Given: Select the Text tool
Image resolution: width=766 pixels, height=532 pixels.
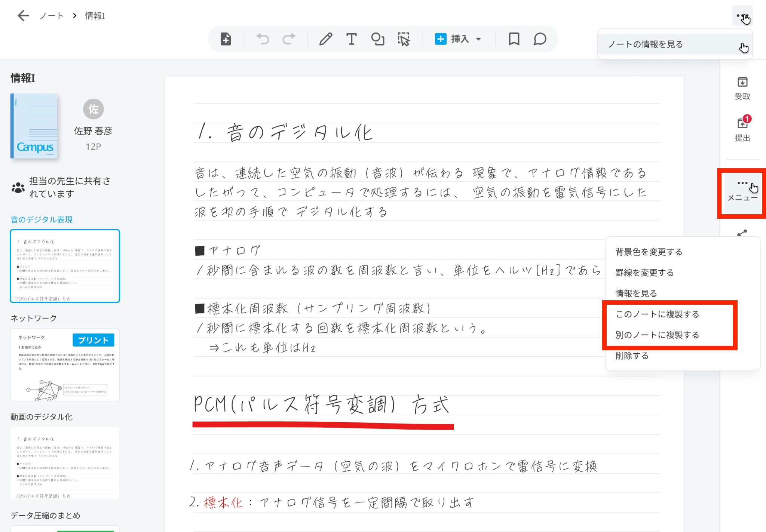Looking at the screenshot, I should pos(351,39).
